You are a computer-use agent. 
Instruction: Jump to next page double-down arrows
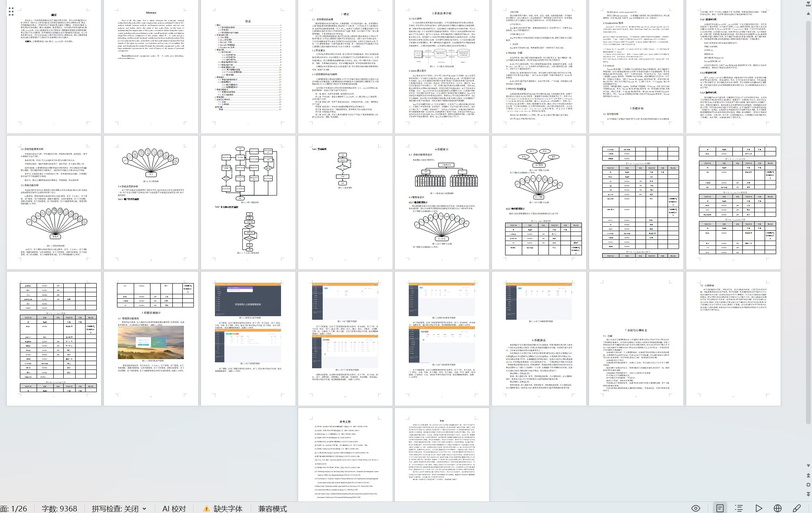pos(808,494)
